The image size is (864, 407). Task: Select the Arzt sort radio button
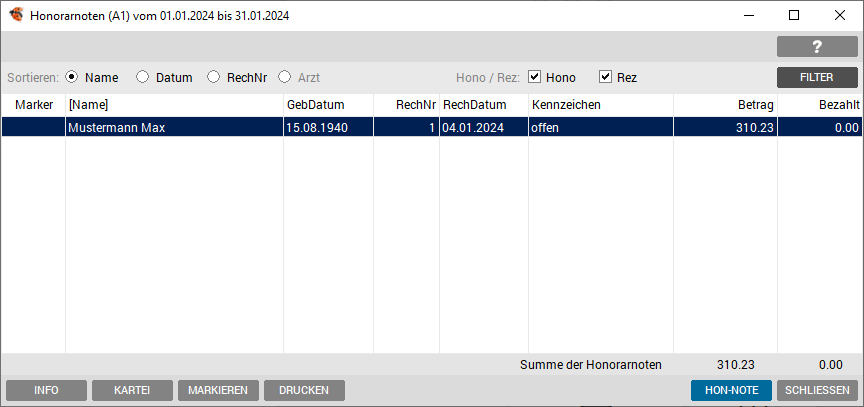pos(284,77)
